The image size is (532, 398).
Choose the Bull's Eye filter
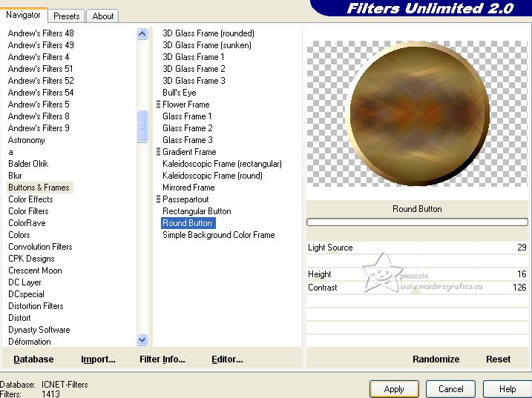(179, 93)
